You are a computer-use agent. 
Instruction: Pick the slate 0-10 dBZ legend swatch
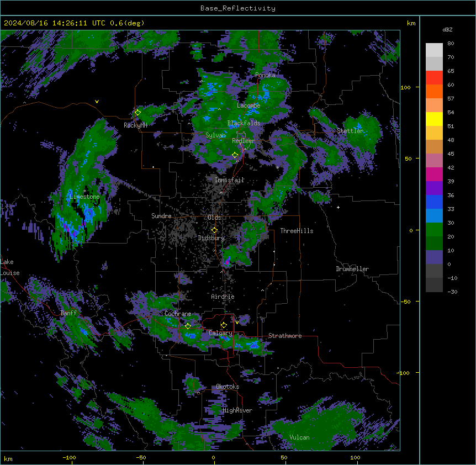coord(434,257)
